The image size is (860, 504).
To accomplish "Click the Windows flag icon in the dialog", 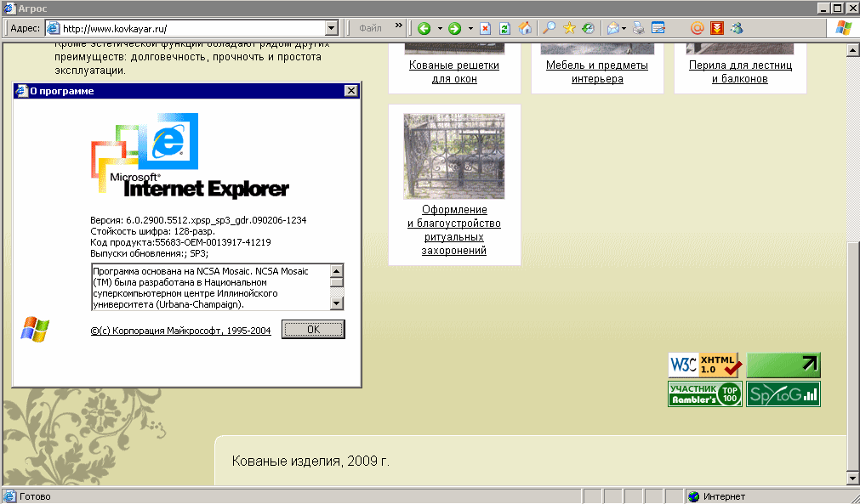I will click(x=35, y=329).
